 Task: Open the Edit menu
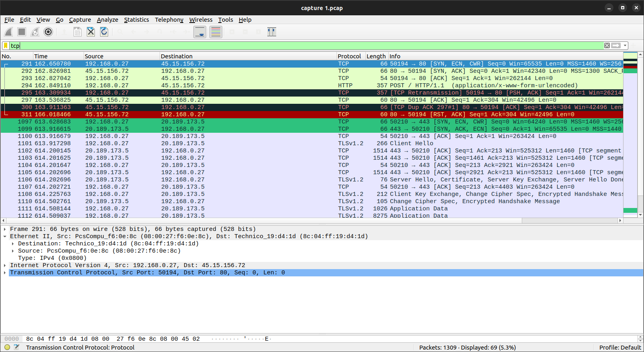25,20
